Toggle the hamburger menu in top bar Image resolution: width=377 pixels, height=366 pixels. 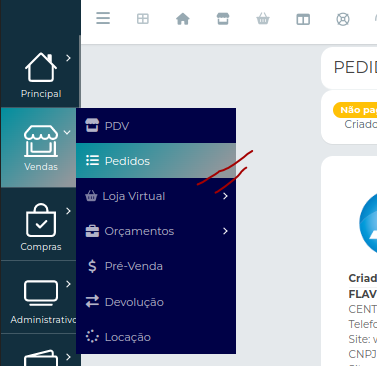(x=103, y=18)
